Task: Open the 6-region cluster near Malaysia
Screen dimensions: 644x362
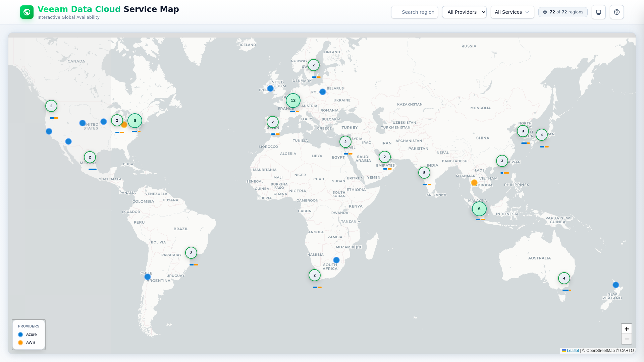Action: click(x=479, y=209)
